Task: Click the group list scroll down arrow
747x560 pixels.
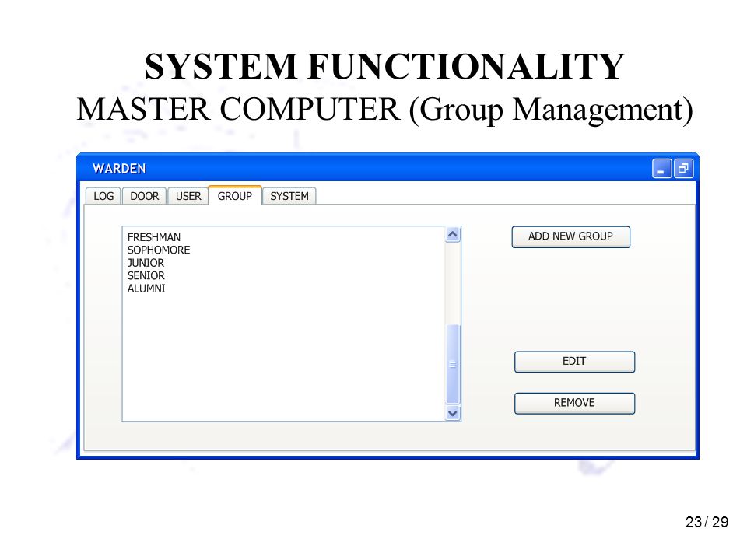Action: (x=453, y=413)
